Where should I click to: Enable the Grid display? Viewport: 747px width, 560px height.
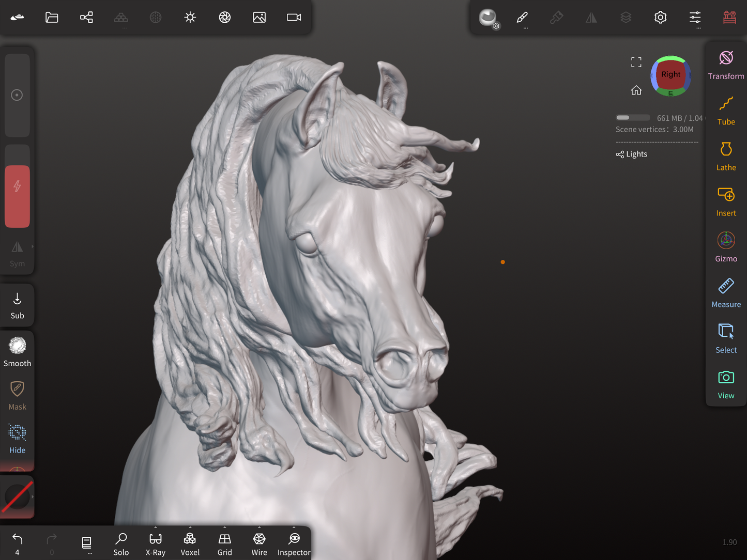224,545
